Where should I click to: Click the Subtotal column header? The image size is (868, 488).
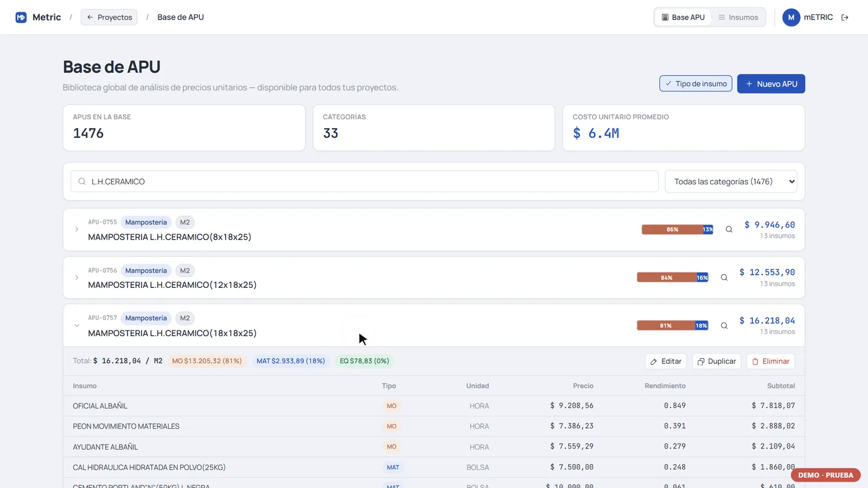781,386
